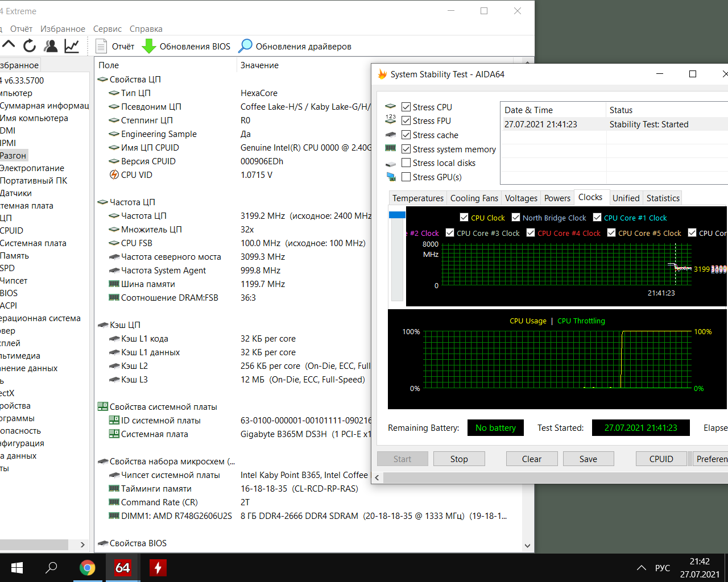Screen dimensions: 728x582
Task: Click the lightning icon of the CPU VID row
Action: click(114, 174)
